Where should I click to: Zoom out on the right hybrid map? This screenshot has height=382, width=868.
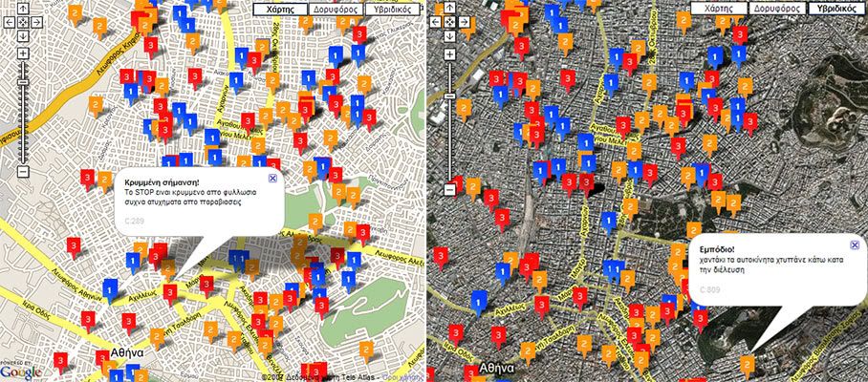pyautogui.click(x=450, y=190)
